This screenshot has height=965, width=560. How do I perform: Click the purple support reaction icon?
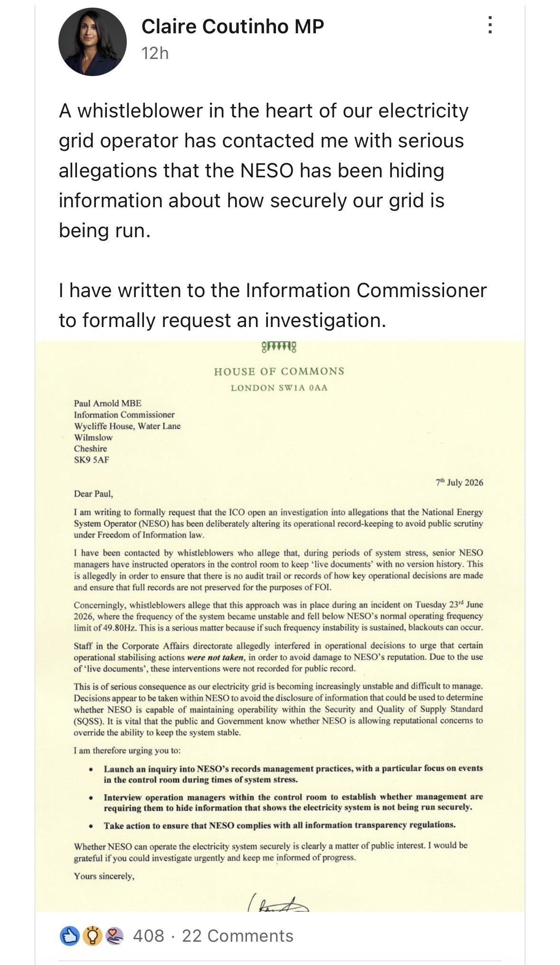click(x=114, y=936)
